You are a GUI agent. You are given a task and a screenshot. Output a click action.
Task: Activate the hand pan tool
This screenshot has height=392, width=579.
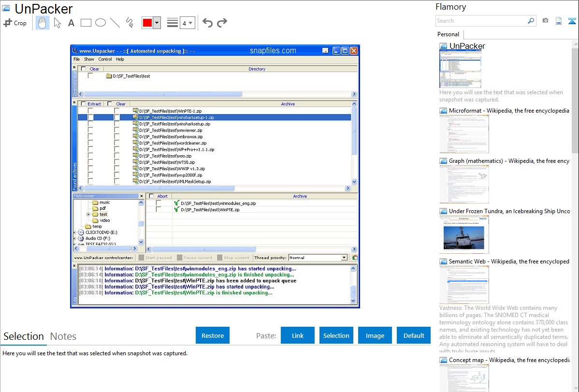click(43, 23)
